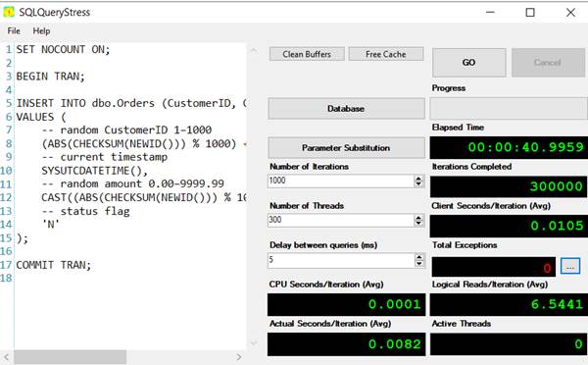The width and height of the screenshot is (588, 365).
Task: Click the 'VALUES (' line
Action: [x=41, y=117]
